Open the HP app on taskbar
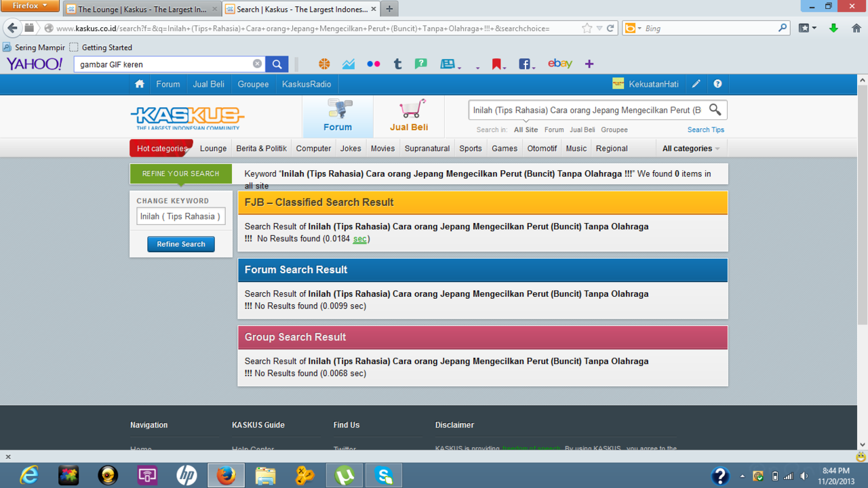 pos(186,475)
